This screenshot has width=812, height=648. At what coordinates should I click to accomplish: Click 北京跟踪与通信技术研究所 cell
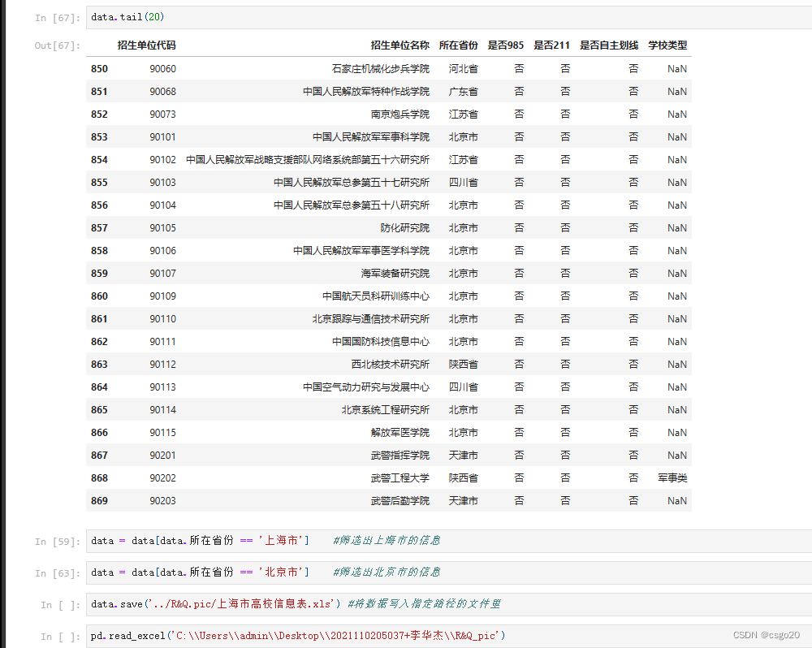click(x=371, y=319)
